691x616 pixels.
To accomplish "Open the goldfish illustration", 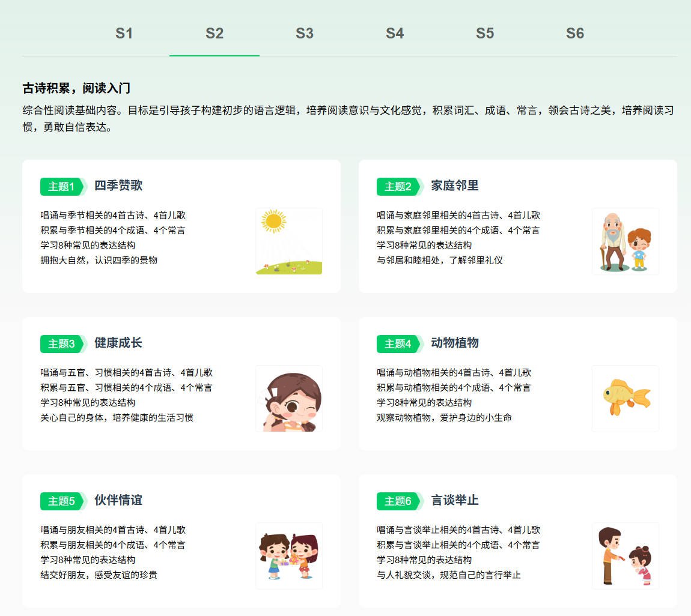I will (x=626, y=399).
